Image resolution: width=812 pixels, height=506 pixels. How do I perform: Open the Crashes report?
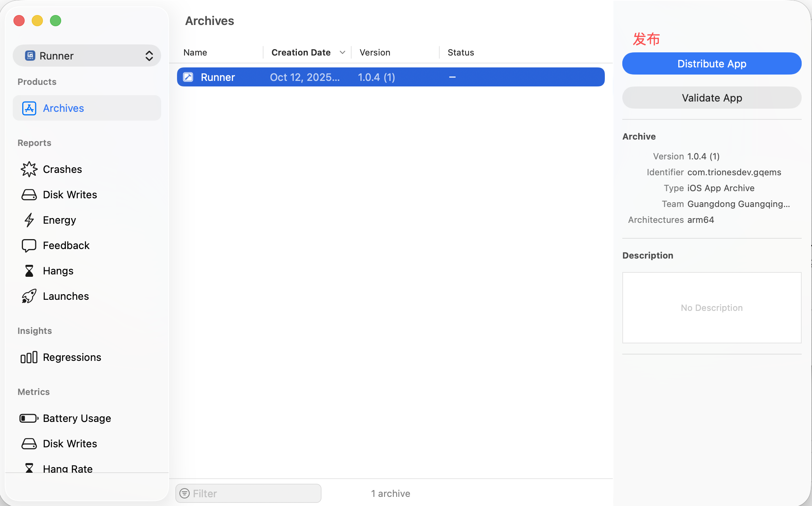[62, 169]
